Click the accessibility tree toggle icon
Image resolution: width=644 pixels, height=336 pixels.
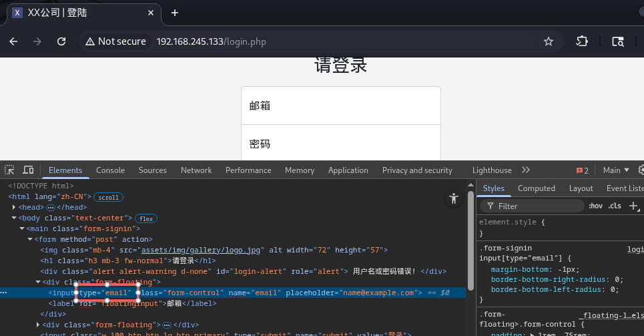click(x=453, y=198)
